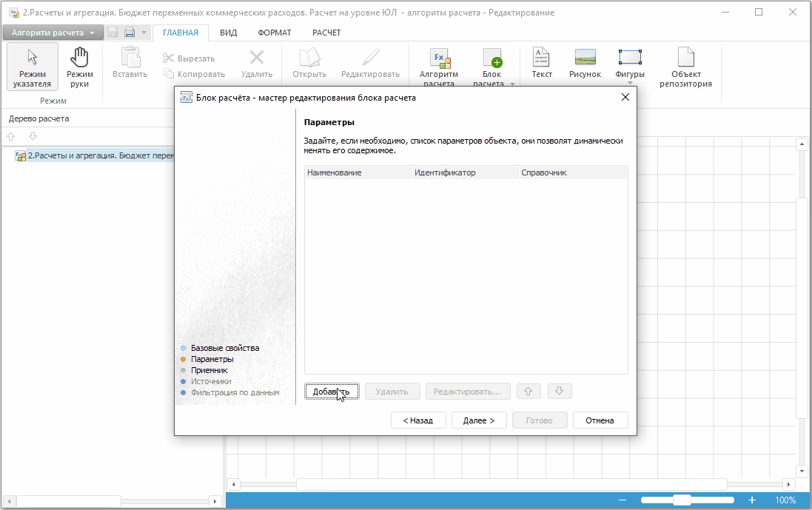Click canvas vertical scrollbar down arrow
This screenshot has width=812, height=510.
pyautogui.click(x=802, y=472)
